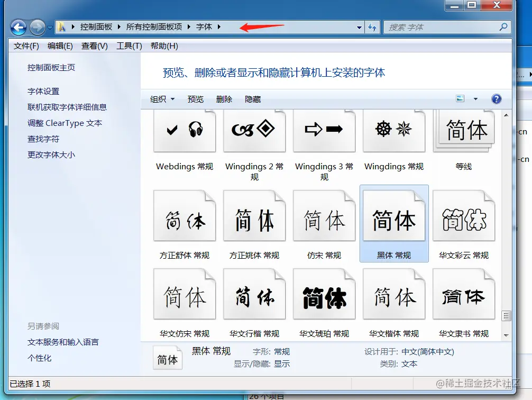Image resolution: width=532 pixels, height=400 pixels.
Task: Select the 华文琥珀 font thumbnail
Action: coord(324,294)
